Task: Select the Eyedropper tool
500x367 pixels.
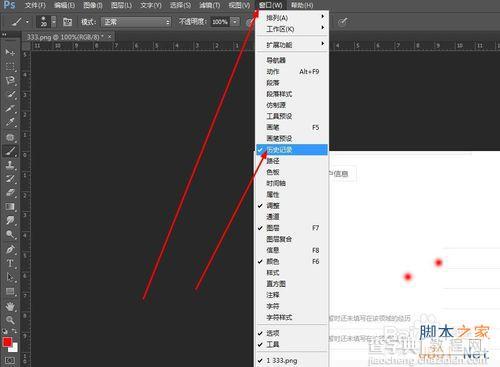Action: (10, 122)
